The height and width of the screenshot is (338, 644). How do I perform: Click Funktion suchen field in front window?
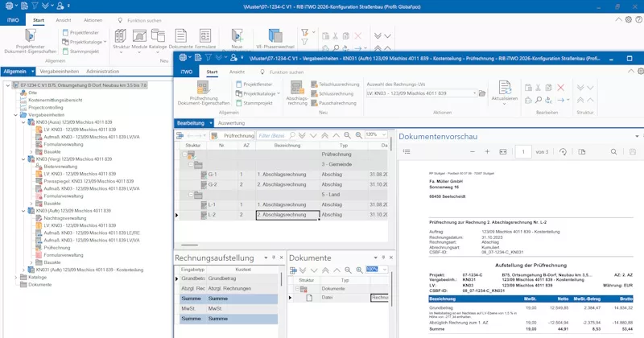pos(287,72)
